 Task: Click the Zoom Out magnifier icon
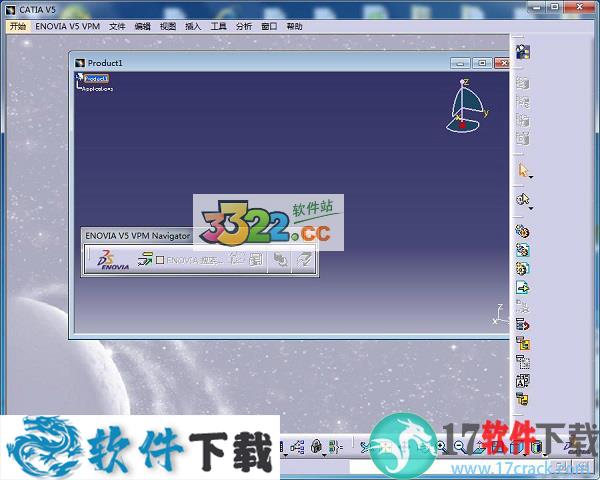coord(459,446)
